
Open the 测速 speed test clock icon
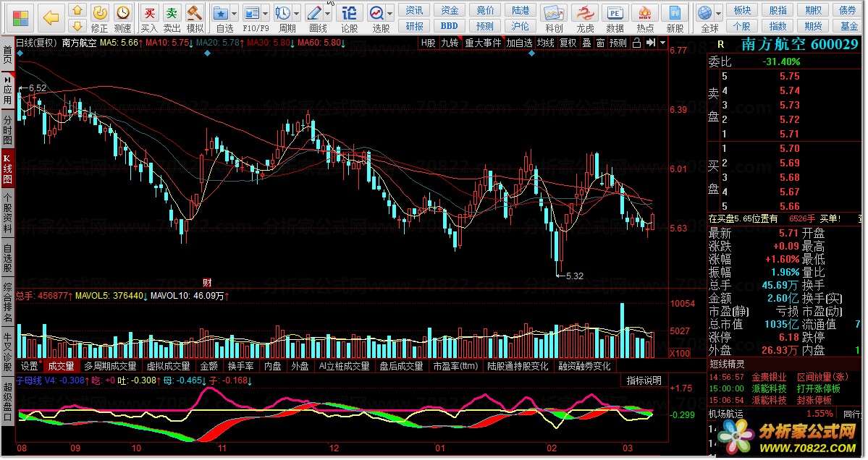[122, 18]
